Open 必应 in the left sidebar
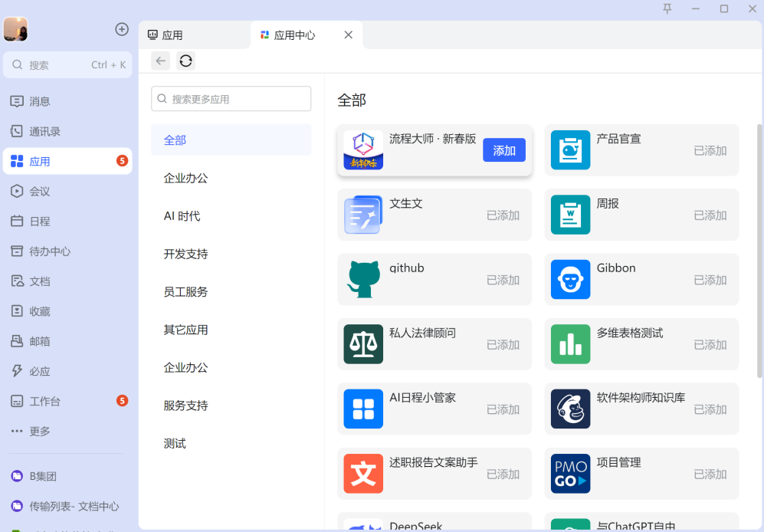 [67, 371]
